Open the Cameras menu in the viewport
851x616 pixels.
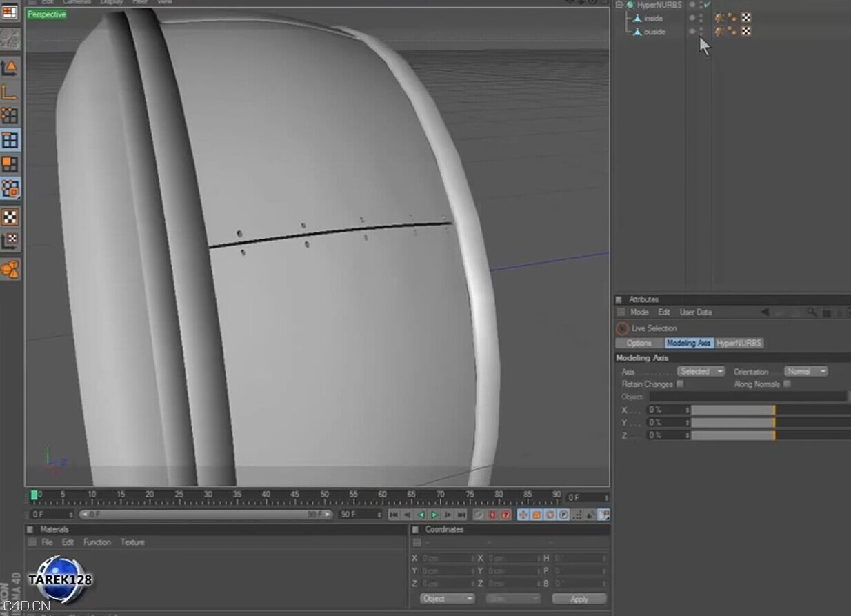pos(76,2)
